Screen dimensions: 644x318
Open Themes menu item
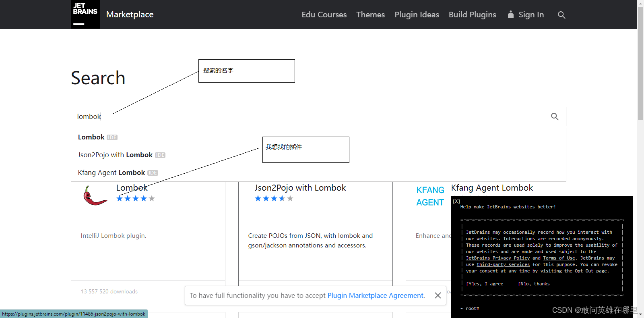(370, 15)
